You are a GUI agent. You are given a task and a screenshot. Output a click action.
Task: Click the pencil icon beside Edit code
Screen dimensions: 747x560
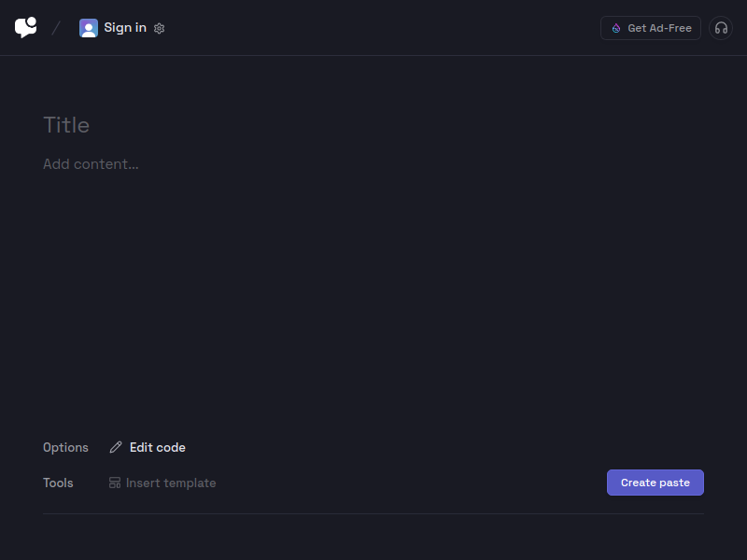pos(116,447)
